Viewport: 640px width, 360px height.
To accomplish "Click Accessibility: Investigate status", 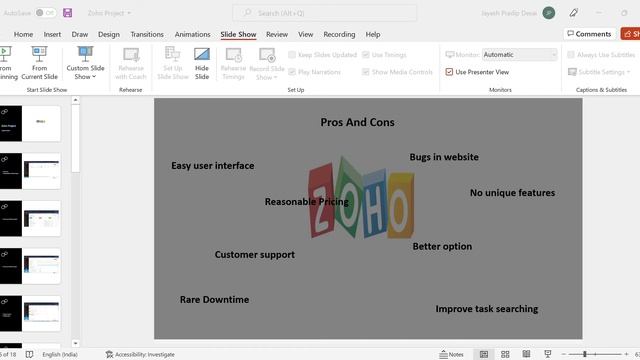I will tap(140, 354).
